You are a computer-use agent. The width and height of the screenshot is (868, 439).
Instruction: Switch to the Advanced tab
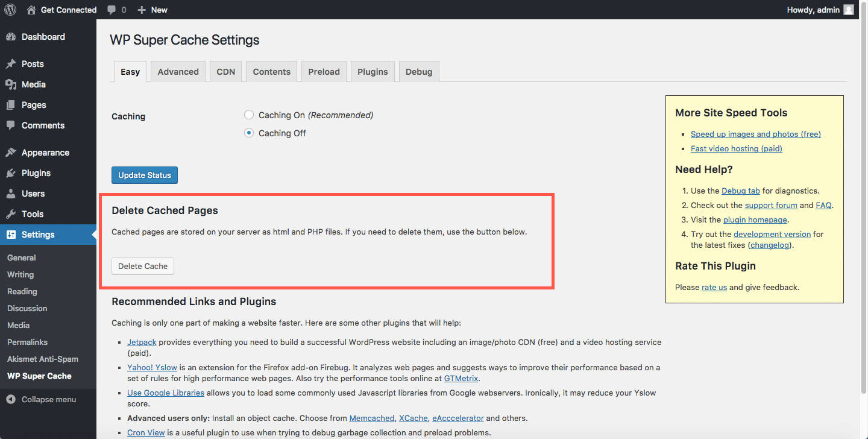(178, 72)
